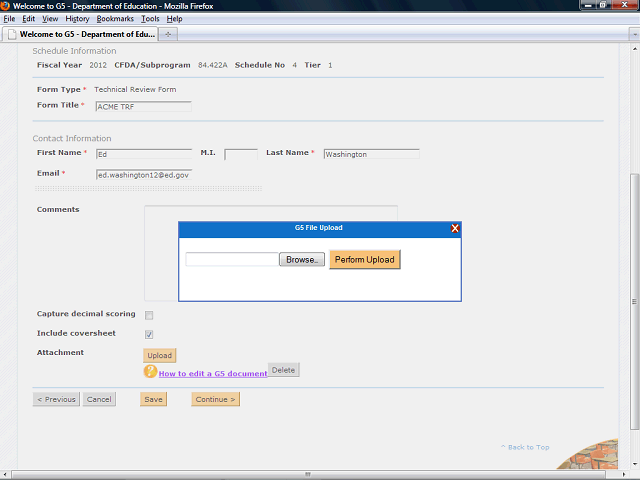The width and height of the screenshot is (640, 480).
Task: Click the Firefox icon in title bar
Action: 6,6
